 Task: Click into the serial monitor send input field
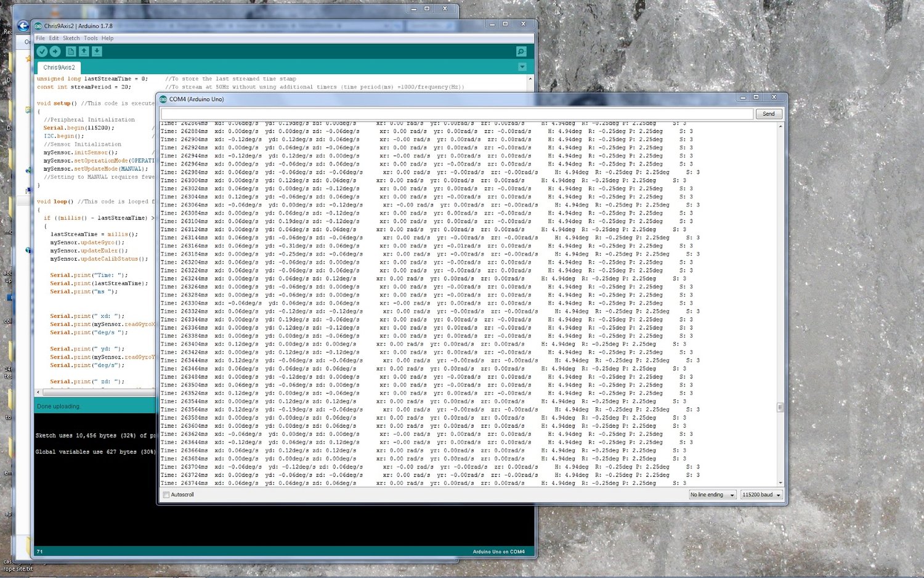(457, 114)
